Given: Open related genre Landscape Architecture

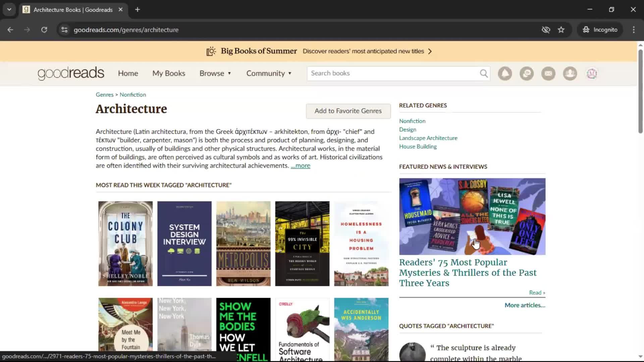Looking at the screenshot, I should click(x=428, y=138).
